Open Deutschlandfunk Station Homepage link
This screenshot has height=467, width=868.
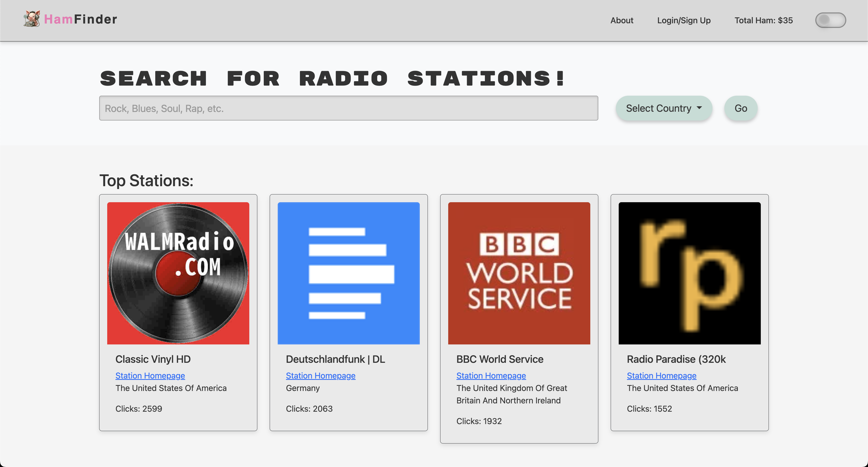(320, 376)
